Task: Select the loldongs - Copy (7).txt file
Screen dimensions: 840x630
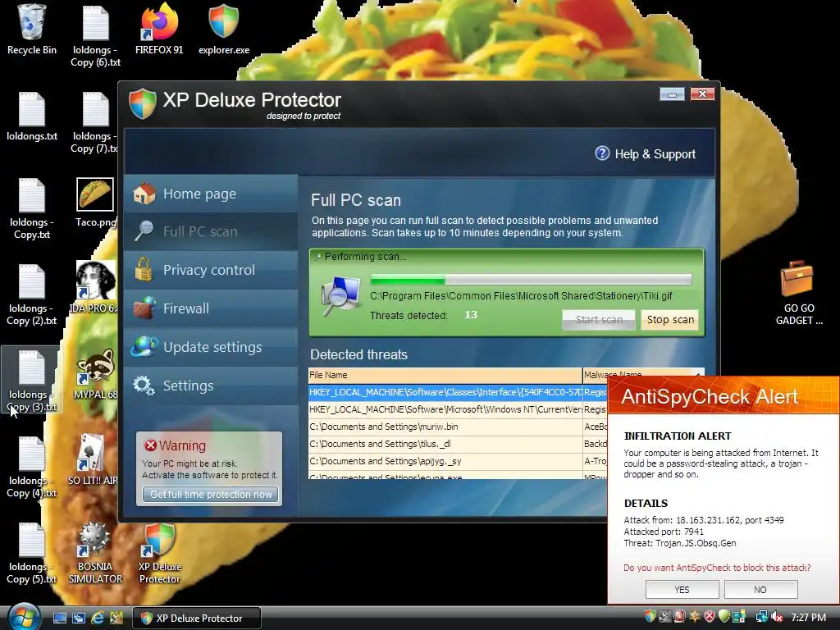Action: click(x=94, y=123)
